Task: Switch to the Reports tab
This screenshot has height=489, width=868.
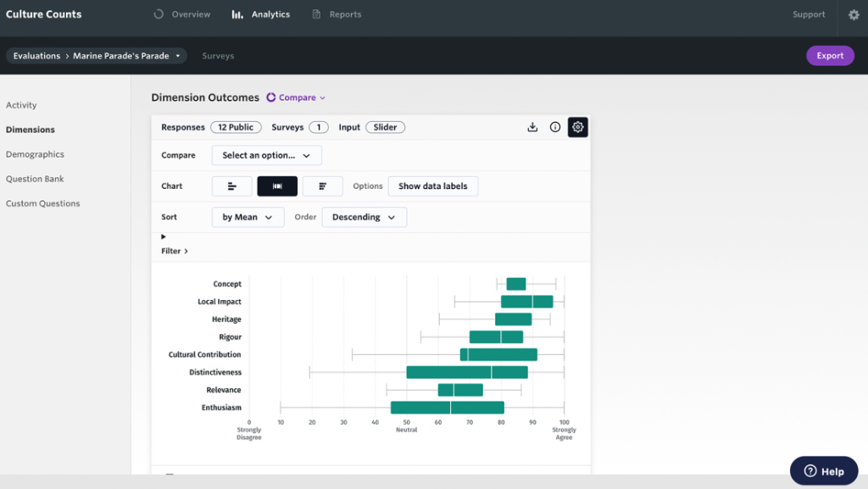Action: pos(337,14)
